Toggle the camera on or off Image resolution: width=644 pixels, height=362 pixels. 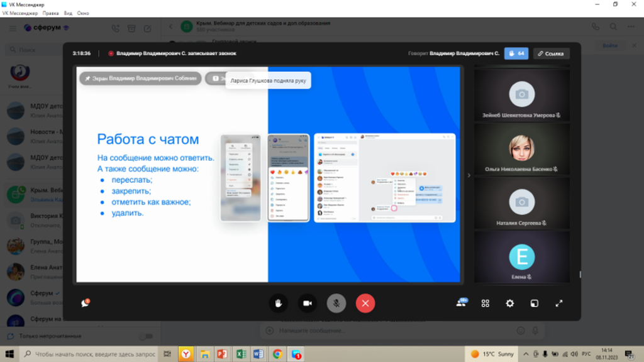(x=308, y=303)
